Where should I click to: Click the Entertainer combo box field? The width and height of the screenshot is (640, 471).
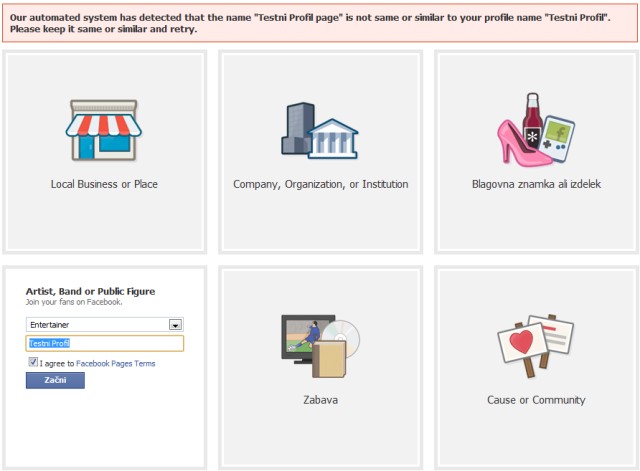pos(104,324)
